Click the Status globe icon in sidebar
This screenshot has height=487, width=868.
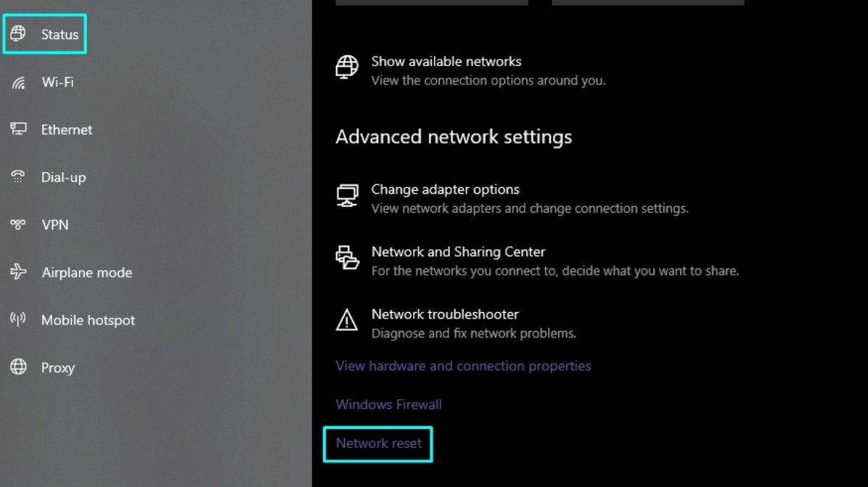click(18, 34)
